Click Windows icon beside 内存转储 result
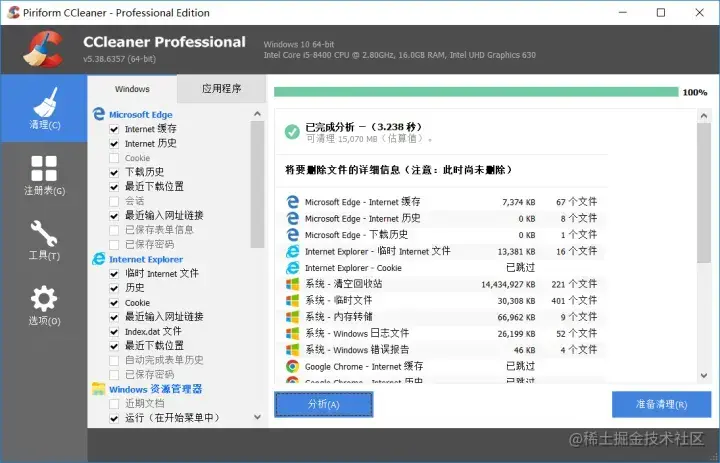720x463 pixels. click(292, 317)
